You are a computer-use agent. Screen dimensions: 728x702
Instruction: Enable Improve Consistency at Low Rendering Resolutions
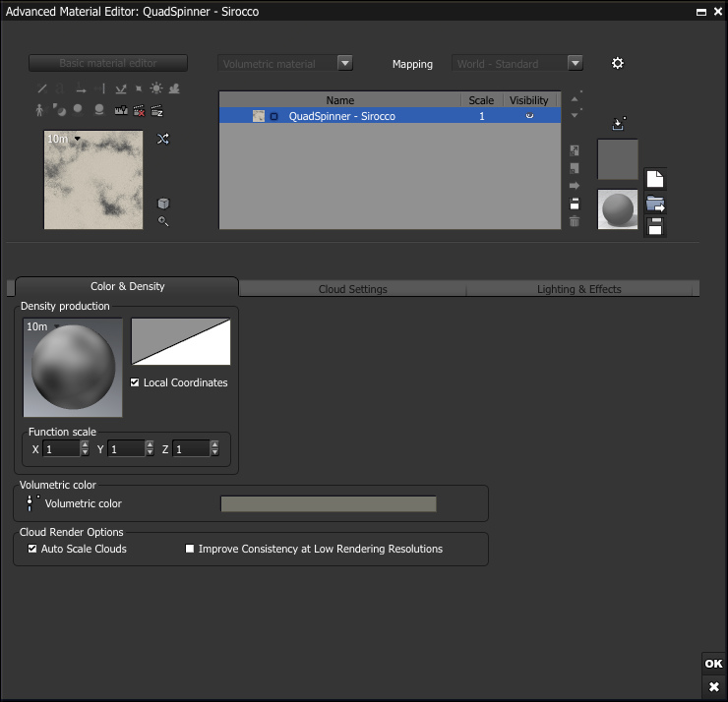tap(190, 549)
